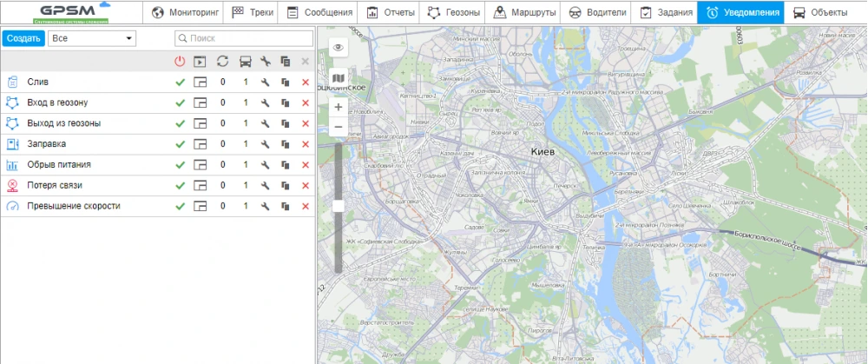Zoom in the map with plus button
Screen dimensions: 868x364
(x=338, y=107)
